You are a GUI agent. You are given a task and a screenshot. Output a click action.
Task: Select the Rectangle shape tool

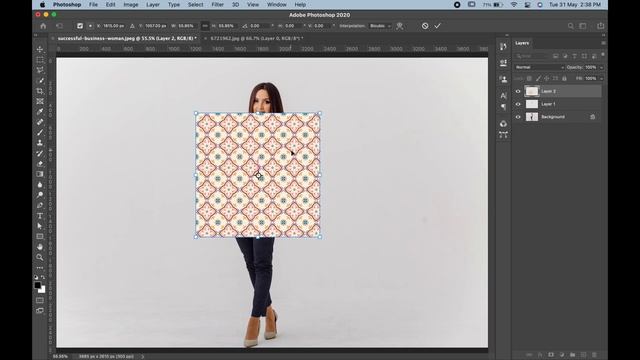coord(40,237)
